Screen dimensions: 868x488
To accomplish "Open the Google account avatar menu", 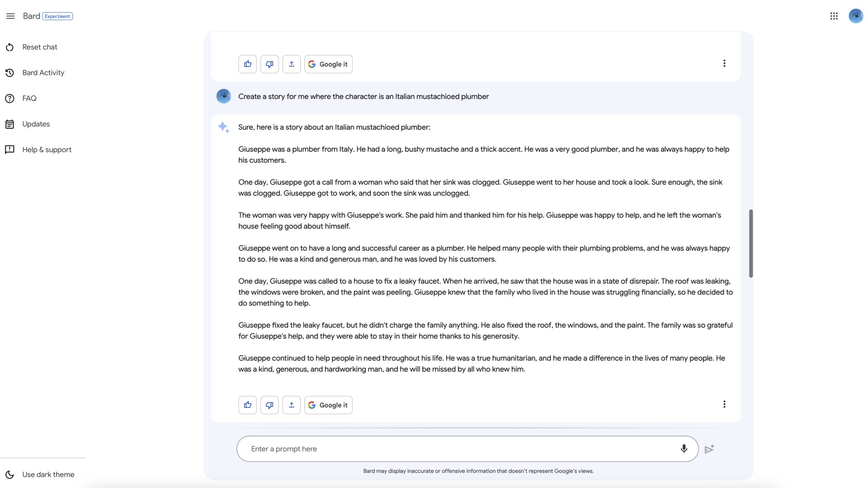I will (856, 16).
